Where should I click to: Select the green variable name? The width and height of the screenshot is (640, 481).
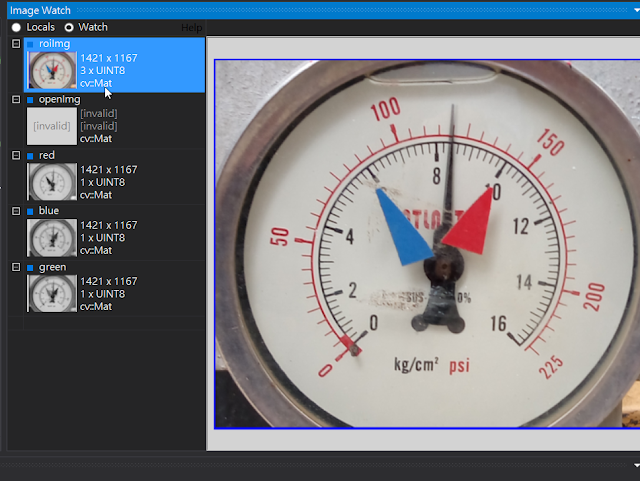pos(52,267)
